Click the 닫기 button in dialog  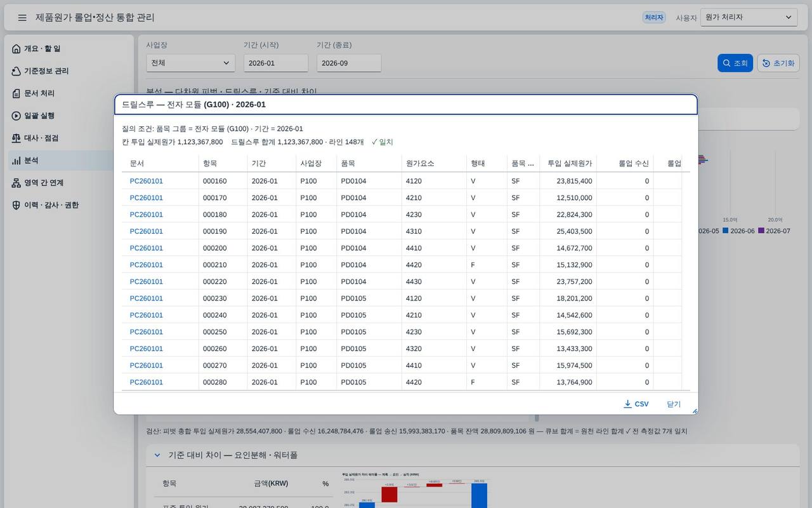coord(674,404)
